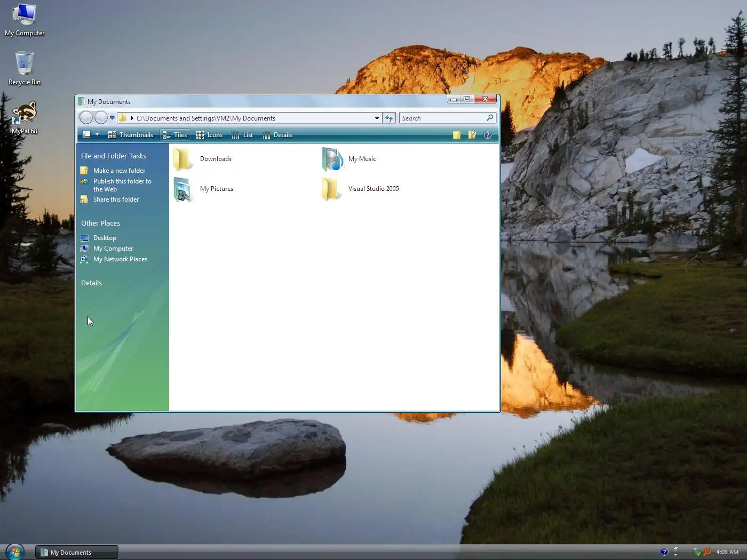Click the green checkmark network tray icon
747x560 pixels.
pos(697,552)
